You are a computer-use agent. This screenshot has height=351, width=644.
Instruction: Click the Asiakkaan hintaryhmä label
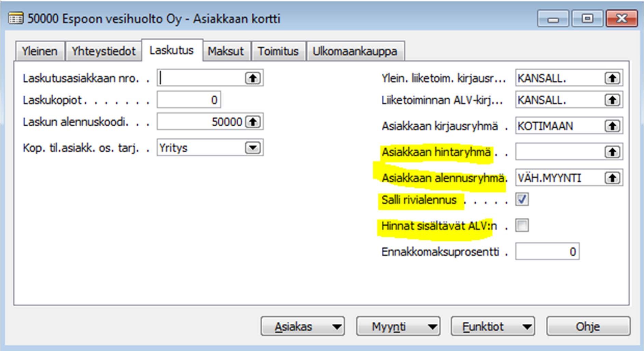tap(436, 152)
